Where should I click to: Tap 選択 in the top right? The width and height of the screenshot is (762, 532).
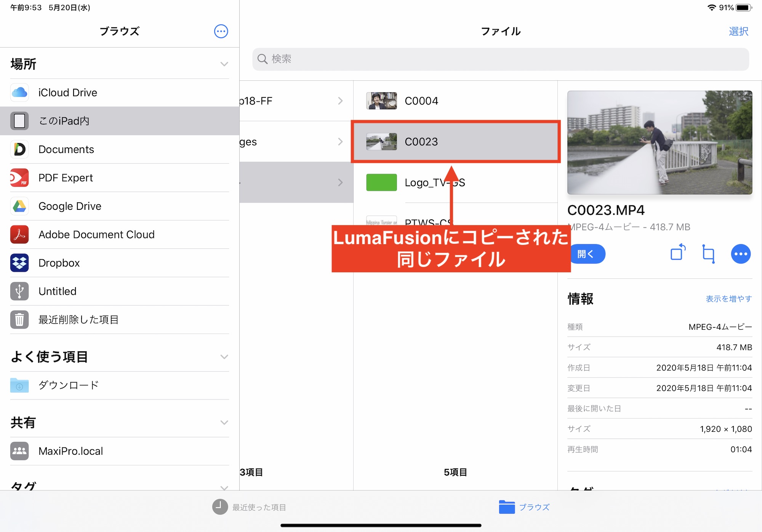738,31
